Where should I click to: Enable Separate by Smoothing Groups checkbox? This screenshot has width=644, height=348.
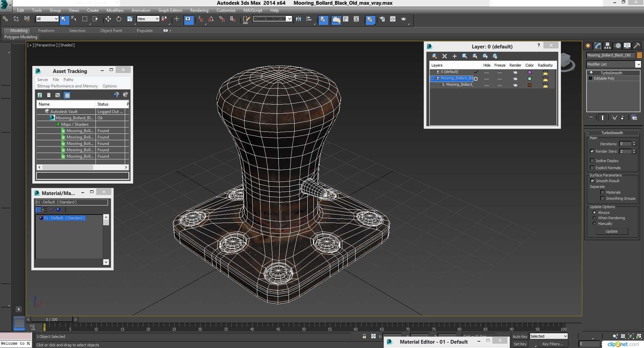tap(602, 198)
